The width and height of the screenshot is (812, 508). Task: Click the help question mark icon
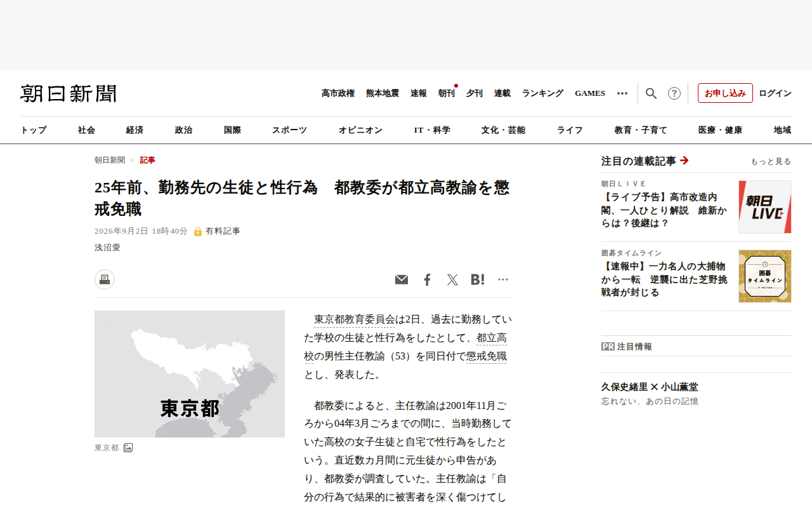click(674, 93)
